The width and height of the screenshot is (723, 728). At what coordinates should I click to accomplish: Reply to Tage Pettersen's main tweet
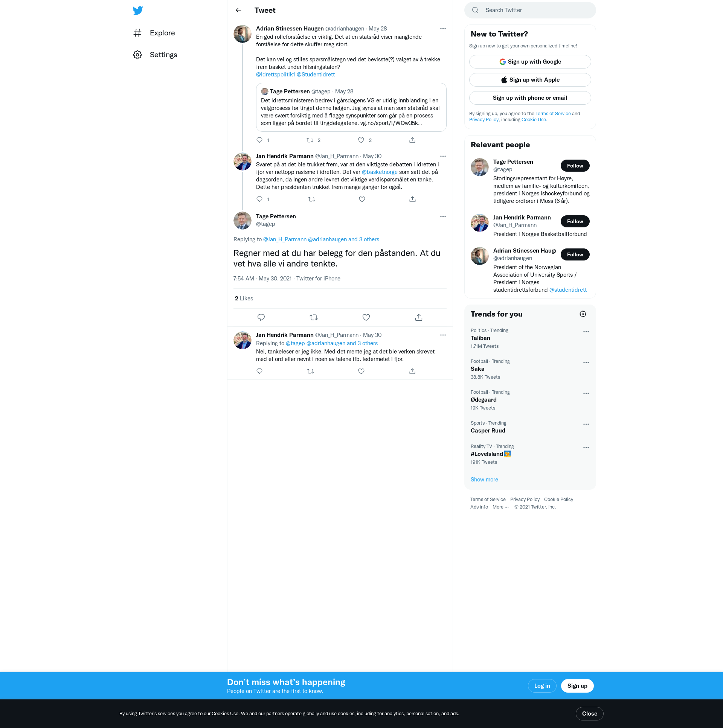click(261, 317)
